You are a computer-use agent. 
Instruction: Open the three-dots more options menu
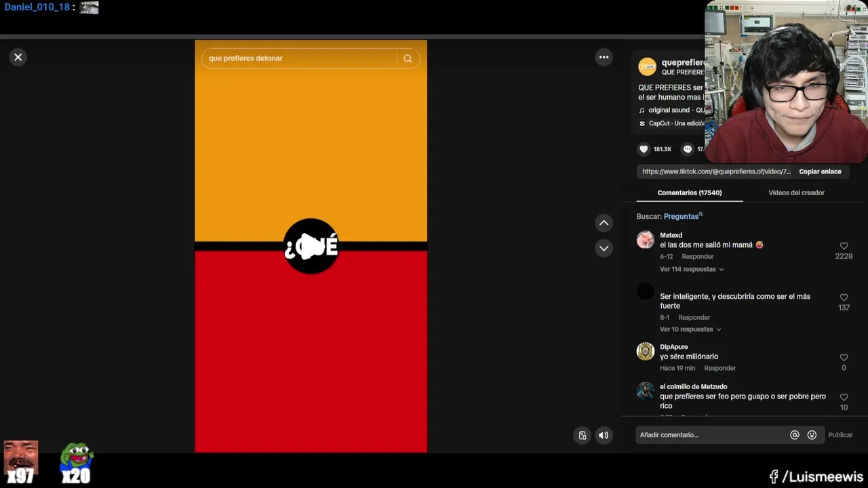[x=604, y=58]
